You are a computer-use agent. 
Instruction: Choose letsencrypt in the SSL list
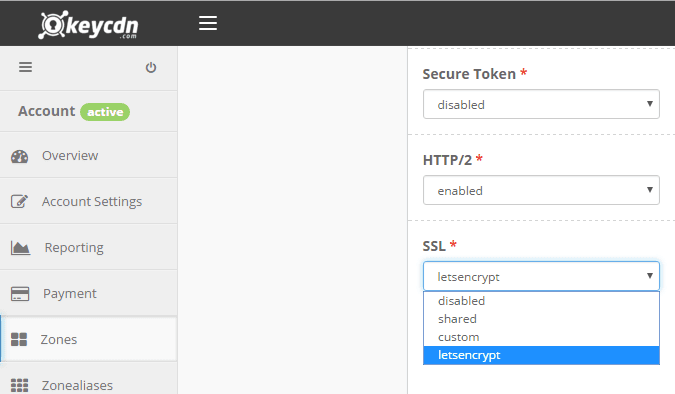coord(541,355)
